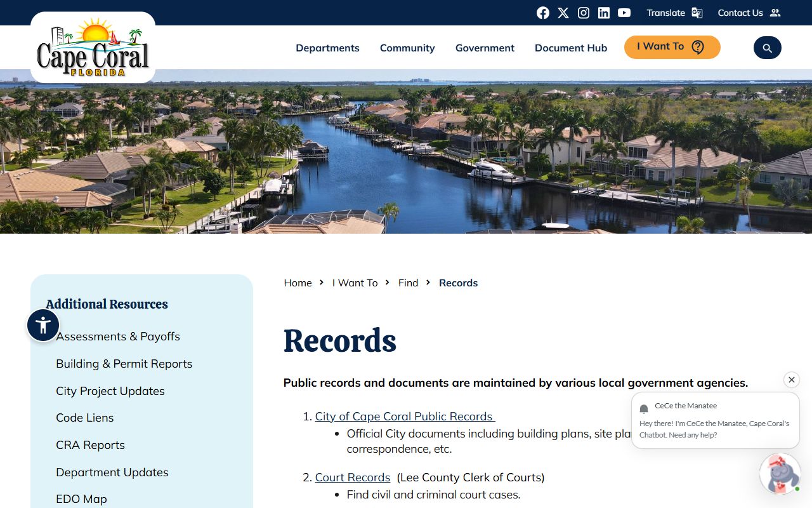Open the Departments menu
This screenshot has height=508, width=812.
tap(327, 48)
